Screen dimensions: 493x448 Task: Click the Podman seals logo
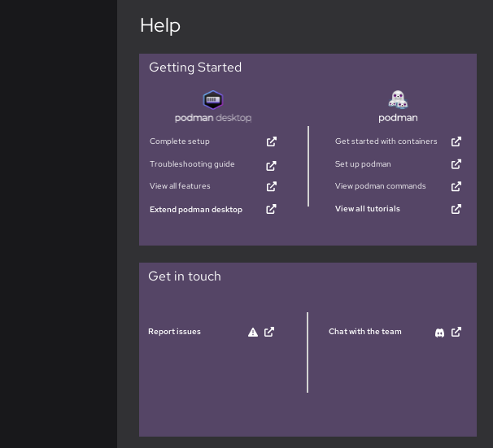[x=398, y=99]
